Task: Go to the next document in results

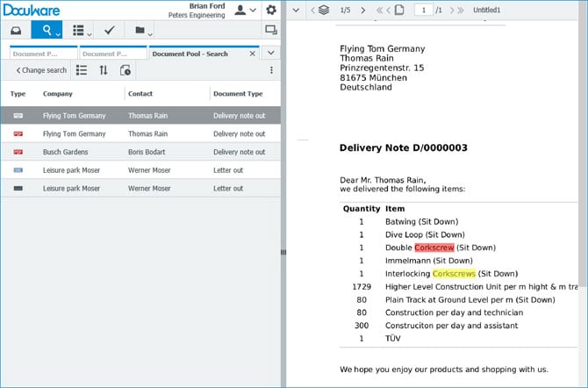Action: coord(362,10)
